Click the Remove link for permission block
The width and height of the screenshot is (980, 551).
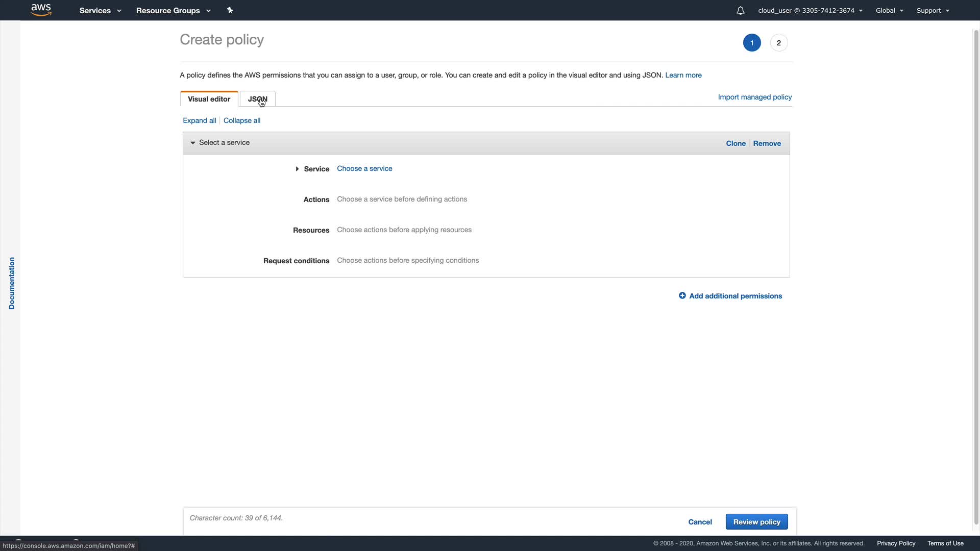[x=767, y=143]
